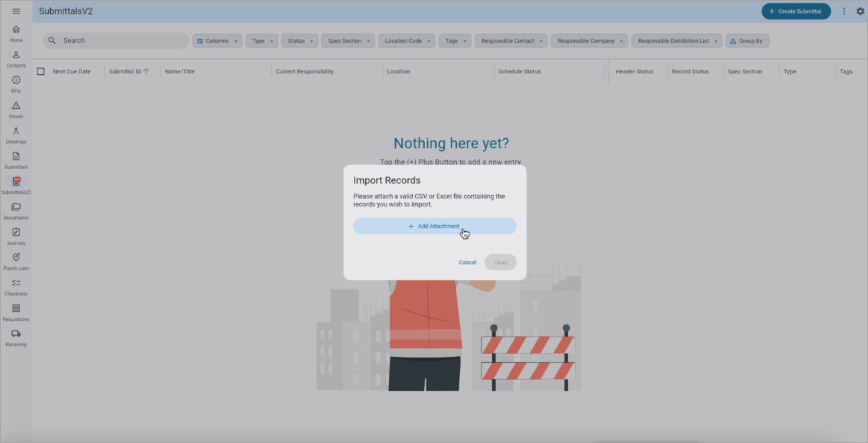Click Add Attachment in Import Records dialog
The image size is (868, 443).
click(435, 226)
